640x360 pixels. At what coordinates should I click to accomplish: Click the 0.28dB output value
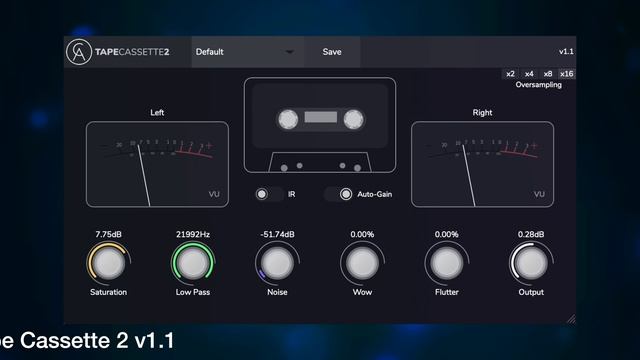click(531, 234)
